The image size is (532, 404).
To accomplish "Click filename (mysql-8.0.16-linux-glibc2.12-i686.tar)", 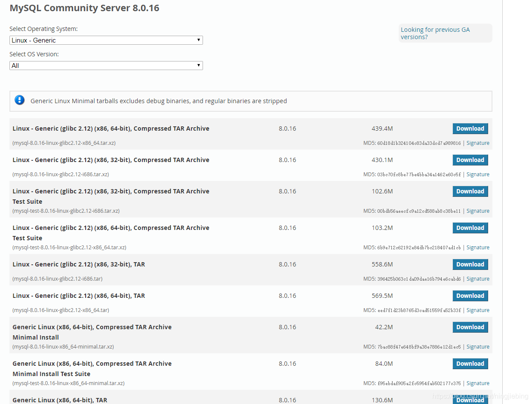I will (x=58, y=279).
